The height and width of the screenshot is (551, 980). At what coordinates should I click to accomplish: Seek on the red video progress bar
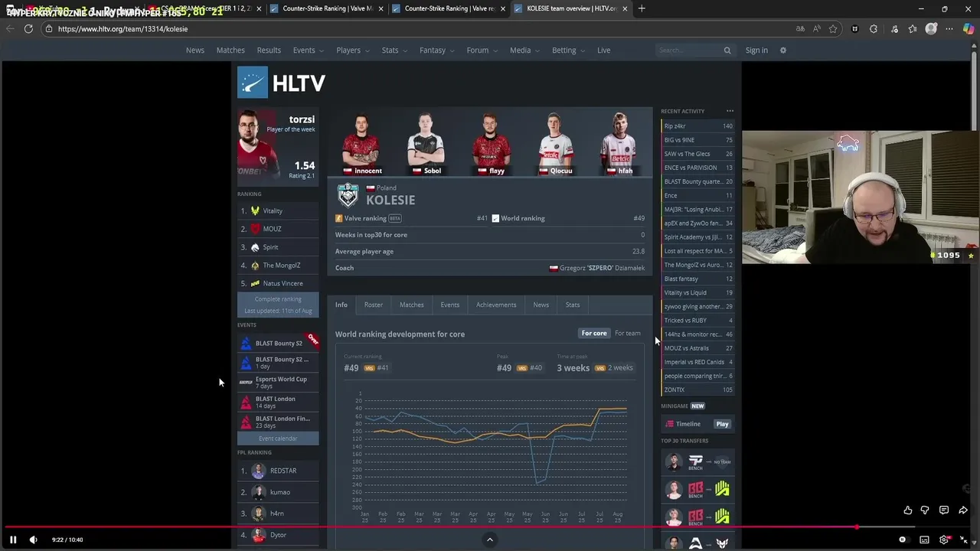click(490, 527)
